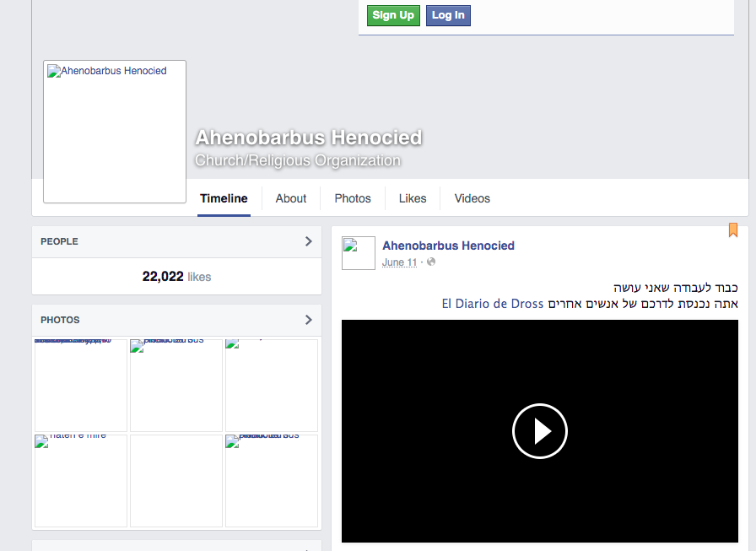This screenshot has height=551, width=756.
Task: Click the orange bookmark icon on the post
Action: 733,230
